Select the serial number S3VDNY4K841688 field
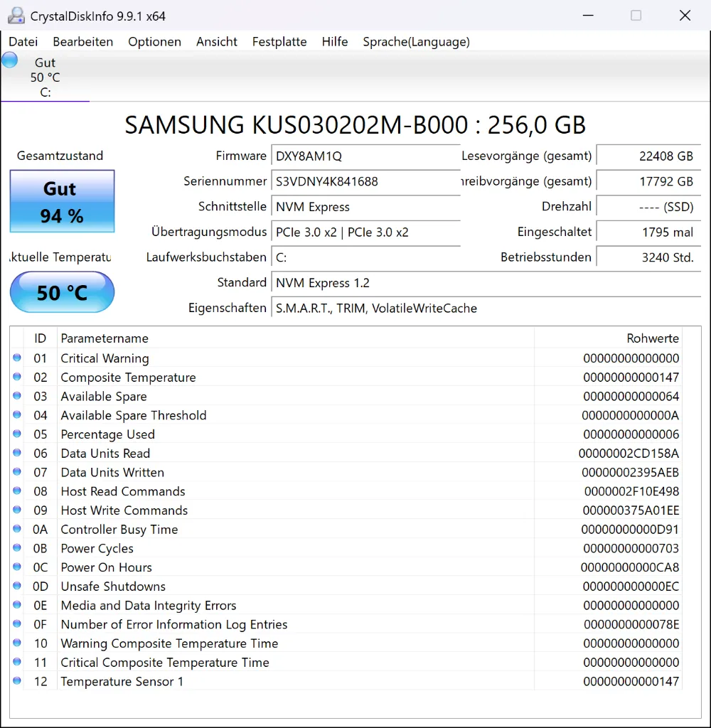The image size is (711, 728). 365,181
